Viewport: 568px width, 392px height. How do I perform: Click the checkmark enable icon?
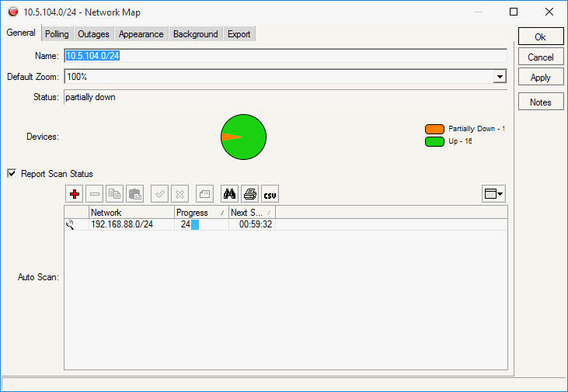tap(159, 193)
